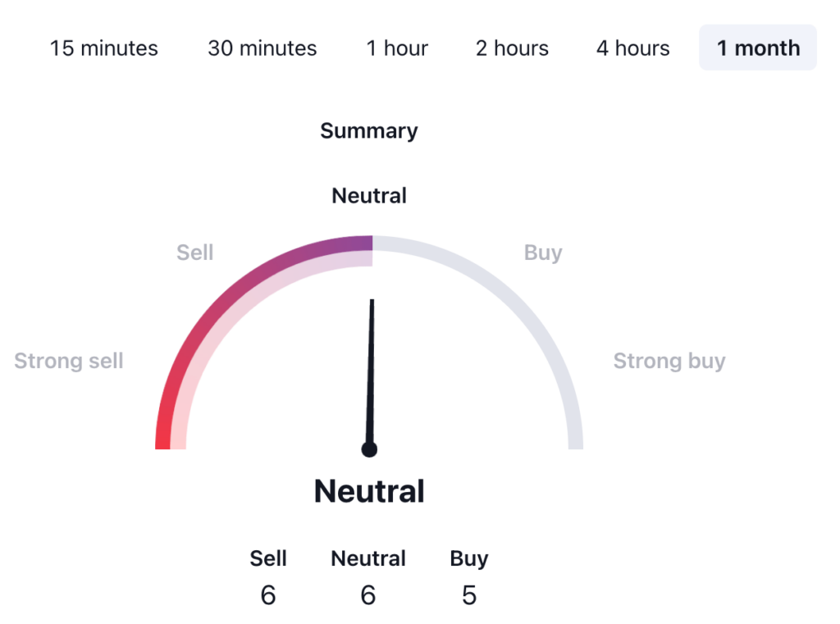Click the Buy count of 5
Image resolution: width=840 pixels, height=624 pixels.
coord(468,595)
